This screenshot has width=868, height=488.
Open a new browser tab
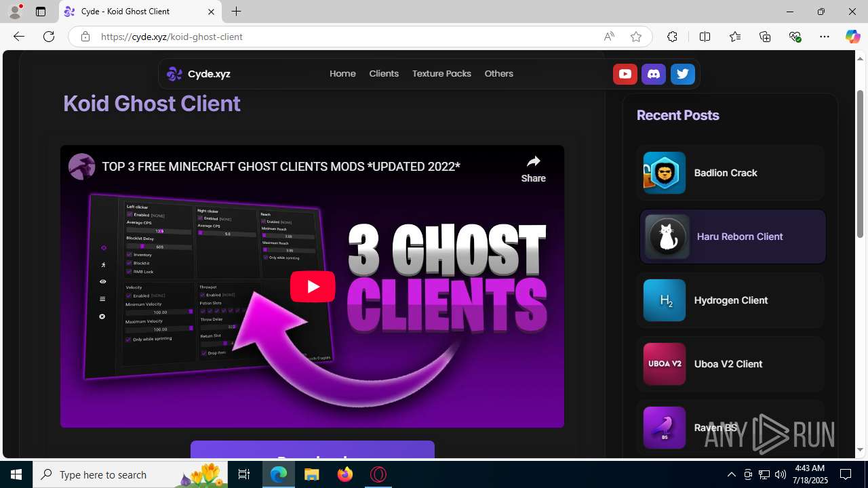pos(236,12)
